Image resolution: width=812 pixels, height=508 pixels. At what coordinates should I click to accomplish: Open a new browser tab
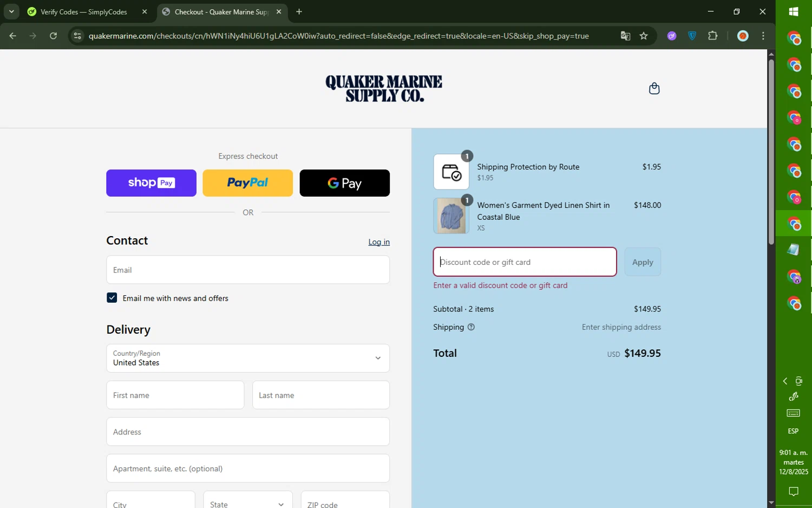click(299, 11)
